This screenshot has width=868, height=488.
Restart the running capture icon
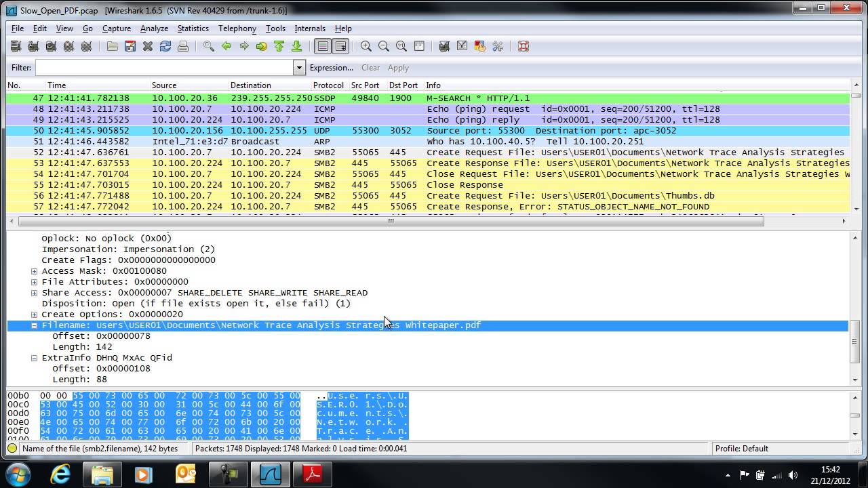pyautogui.click(x=86, y=46)
